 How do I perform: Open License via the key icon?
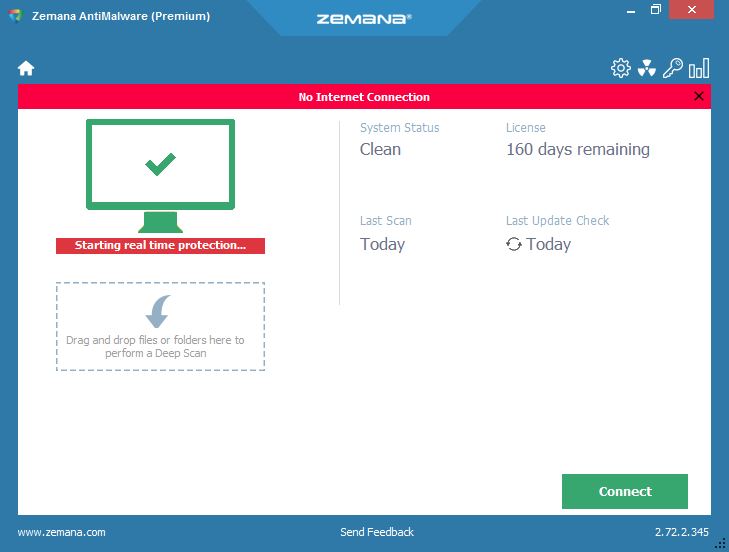point(672,68)
